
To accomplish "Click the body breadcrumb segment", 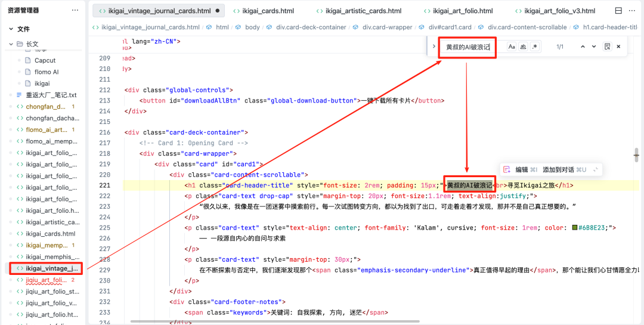I will tap(253, 27).
